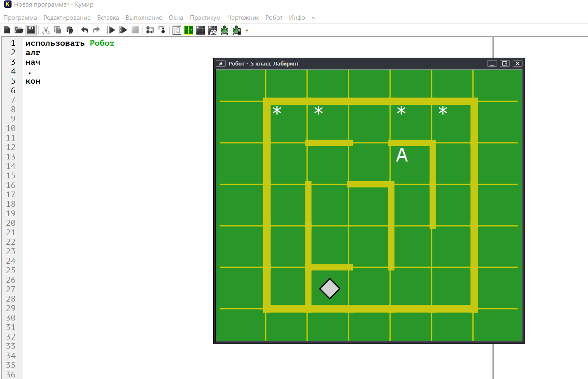
Task: Open the Инфо menu
Action: coord(297,18)
